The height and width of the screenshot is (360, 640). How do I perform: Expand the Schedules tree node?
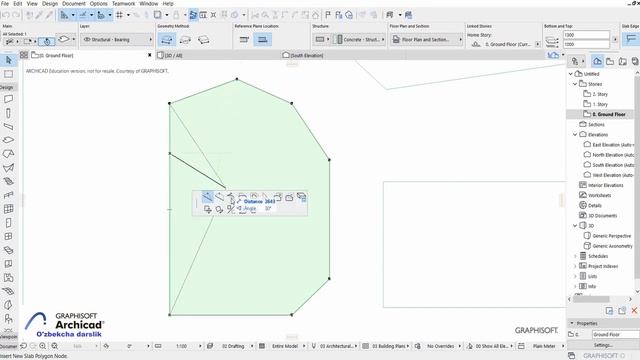tap(575, 256)
